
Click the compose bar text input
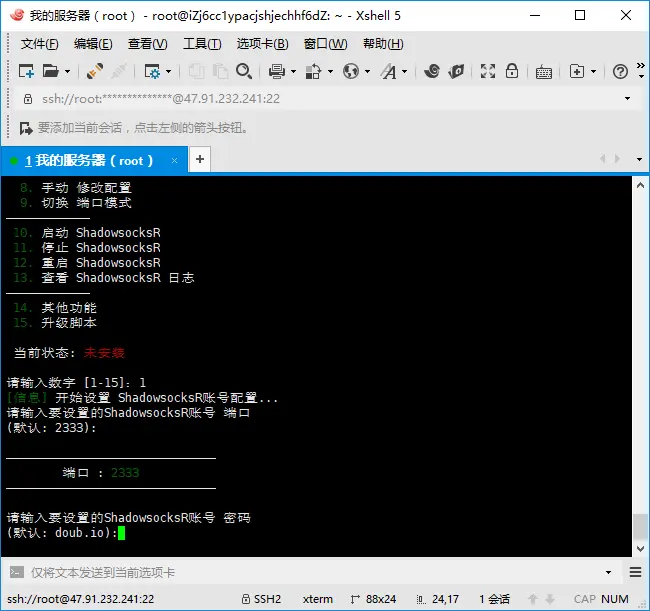click(x=315, y=572)
